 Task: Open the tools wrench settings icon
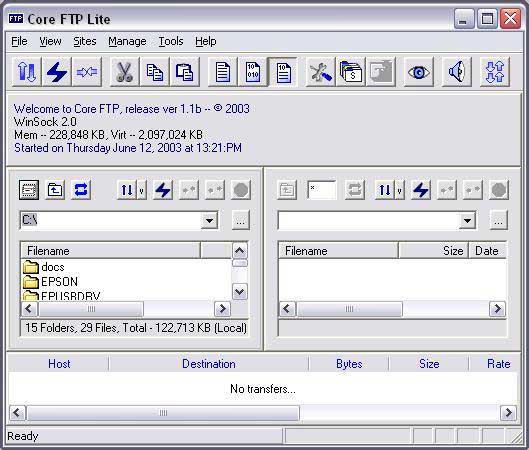[321, 72]
